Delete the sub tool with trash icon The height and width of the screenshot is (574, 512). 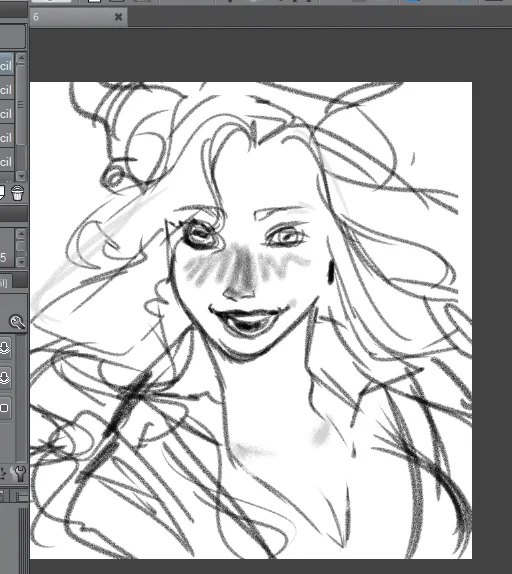pos(18,193)
